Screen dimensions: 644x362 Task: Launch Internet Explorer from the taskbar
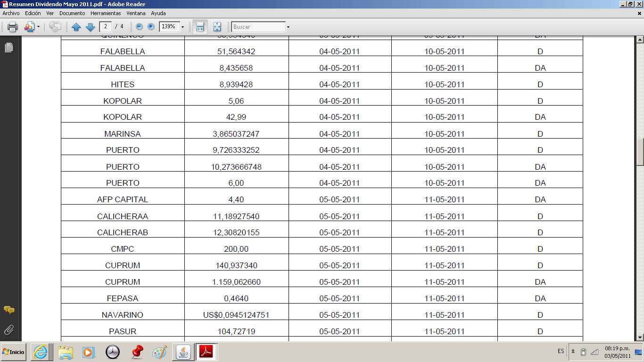(40, 352)
